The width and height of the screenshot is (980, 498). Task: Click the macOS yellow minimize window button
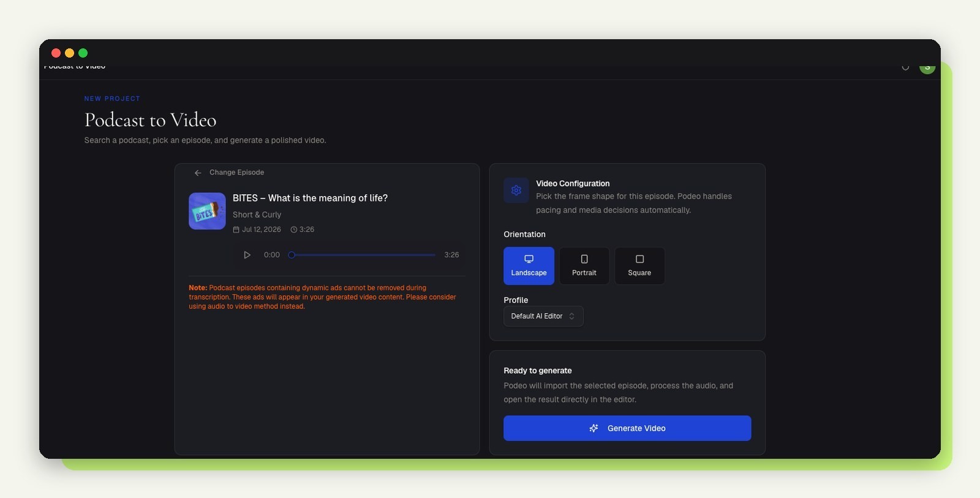[69, 53]
